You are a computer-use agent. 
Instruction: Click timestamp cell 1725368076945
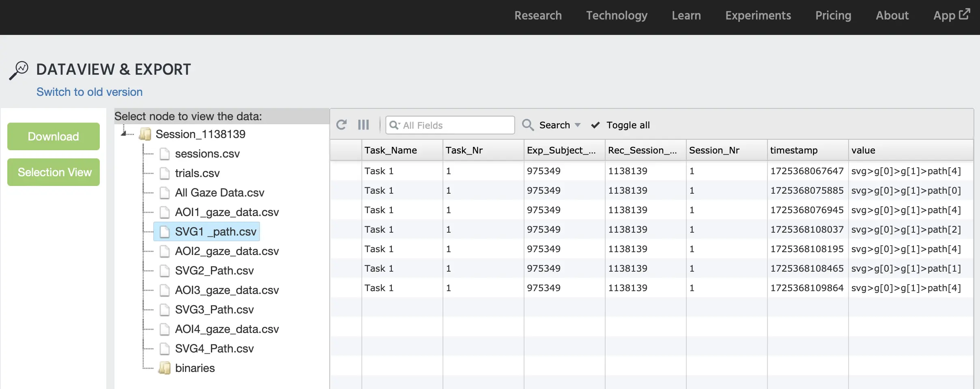click(x=808, y=210)
